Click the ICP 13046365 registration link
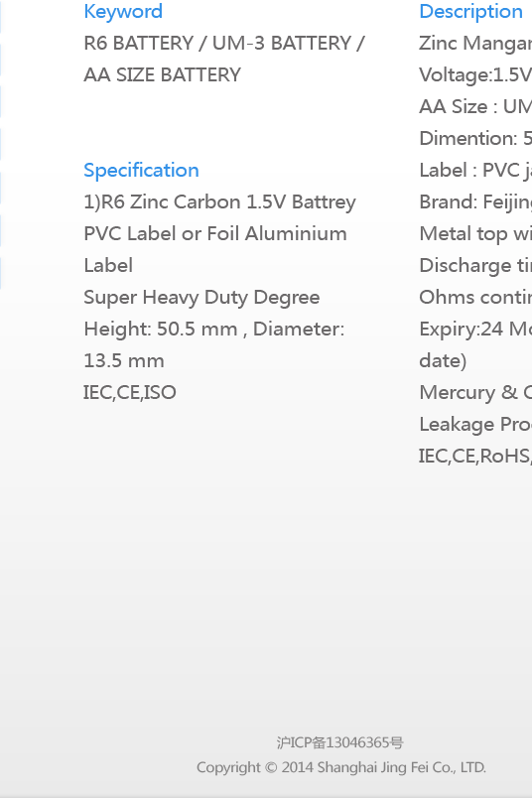This screenshot has height=798, width=532. pyautogui.click(x=340, y=743)
